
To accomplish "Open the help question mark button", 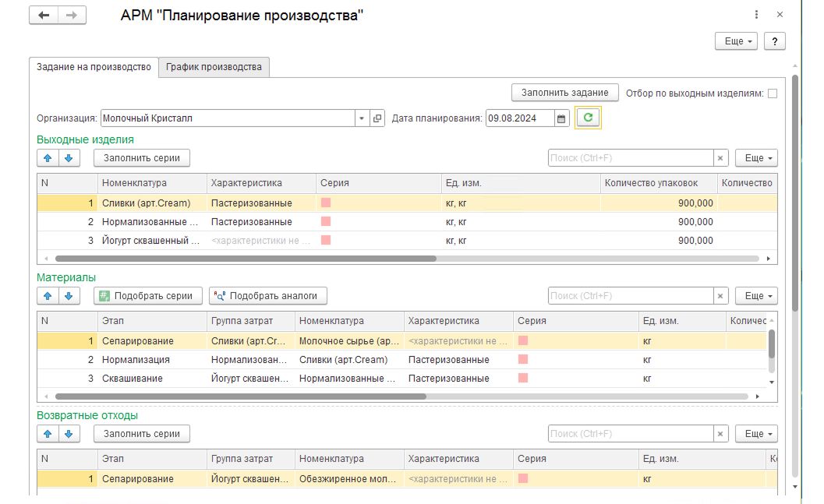I will [x=775, y=41].
